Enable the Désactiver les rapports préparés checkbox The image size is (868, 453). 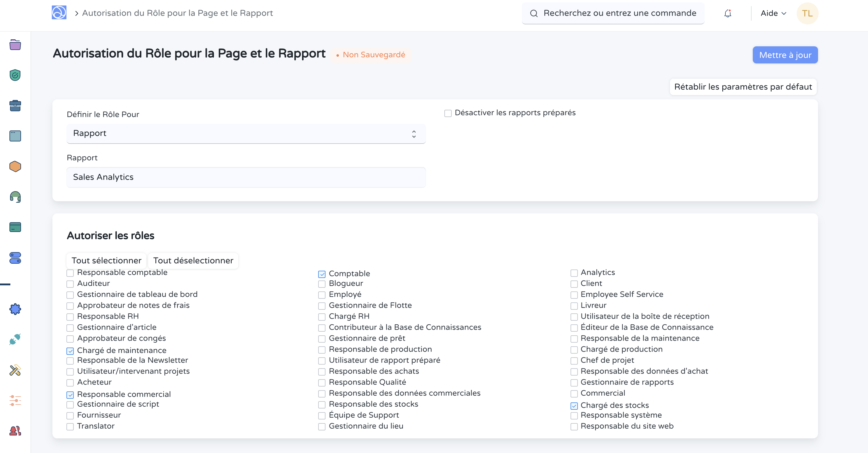[x=448, y=113]
